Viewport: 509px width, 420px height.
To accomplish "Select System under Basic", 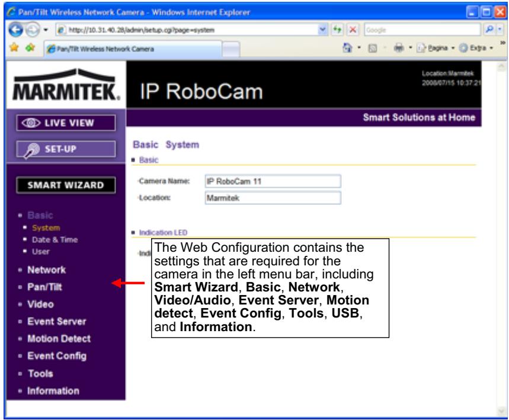I will tap(46, 228).
